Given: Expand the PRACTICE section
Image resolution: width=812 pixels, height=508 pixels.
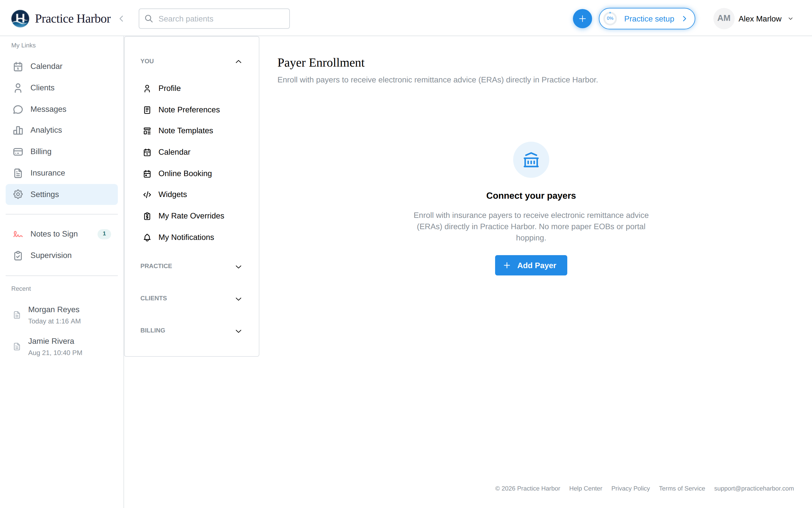Looking at the screenshot, I should click(x=238, y=267).
